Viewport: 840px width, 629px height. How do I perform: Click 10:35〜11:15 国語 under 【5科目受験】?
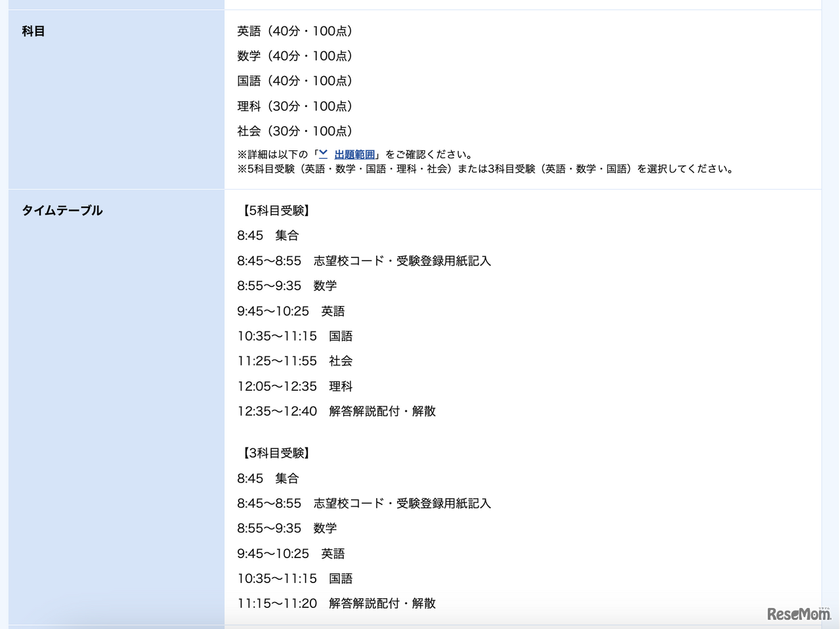(295, 336)
